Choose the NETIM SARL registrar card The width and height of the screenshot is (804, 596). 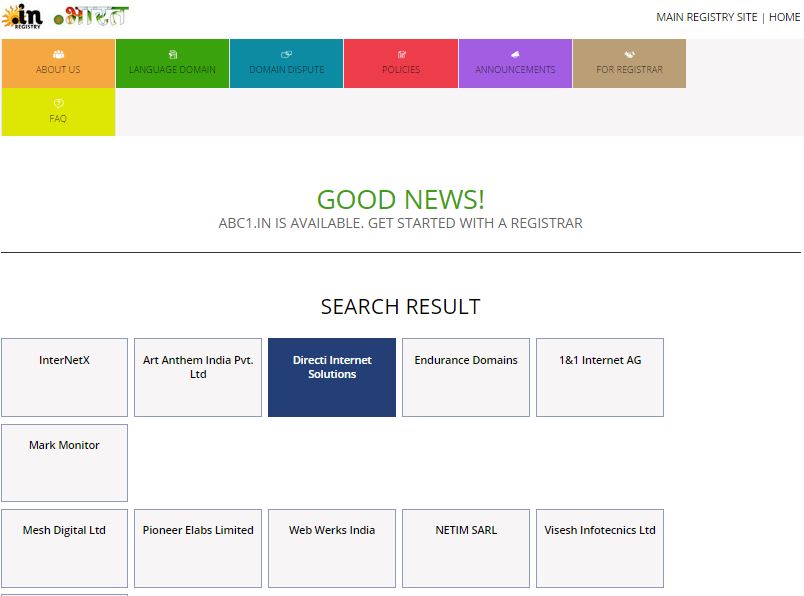(x=466, y=548)
